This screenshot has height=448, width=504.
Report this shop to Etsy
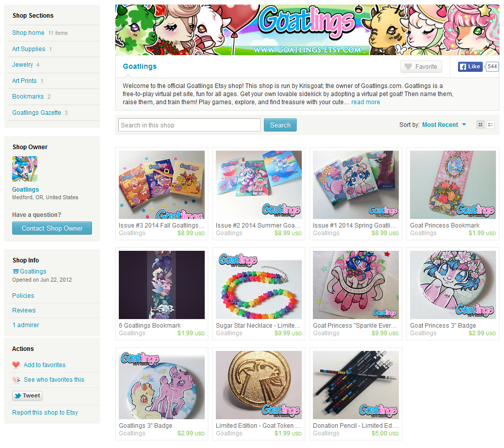(45, 412)
